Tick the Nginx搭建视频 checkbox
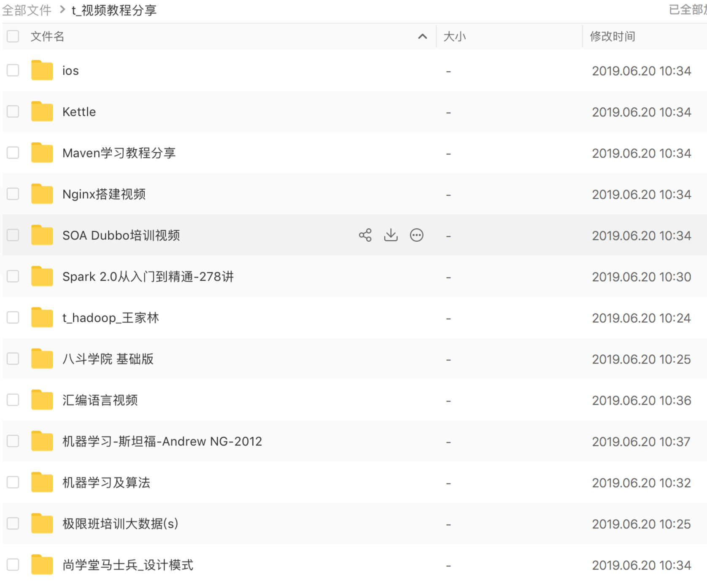The image size is (707, 588). pyautogui.click(x=13, y=194)
